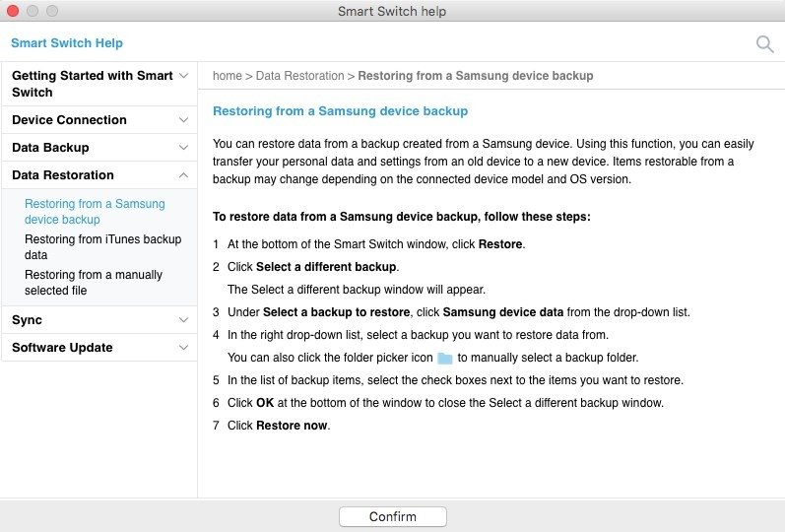Viewport: 785px width, 532px height.
Task: Click the blue article heading Restoring from a Samsung device backup
Action: tap(340, 111)
